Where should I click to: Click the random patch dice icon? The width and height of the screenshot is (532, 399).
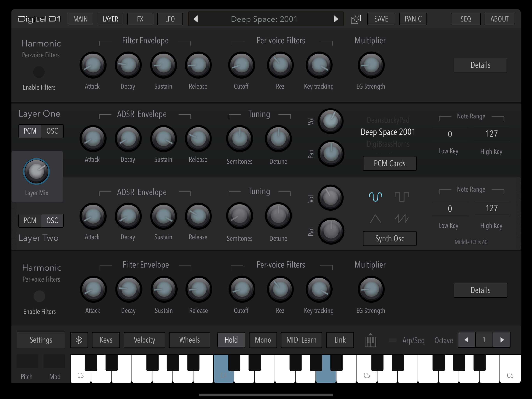(x=356, y=19)
